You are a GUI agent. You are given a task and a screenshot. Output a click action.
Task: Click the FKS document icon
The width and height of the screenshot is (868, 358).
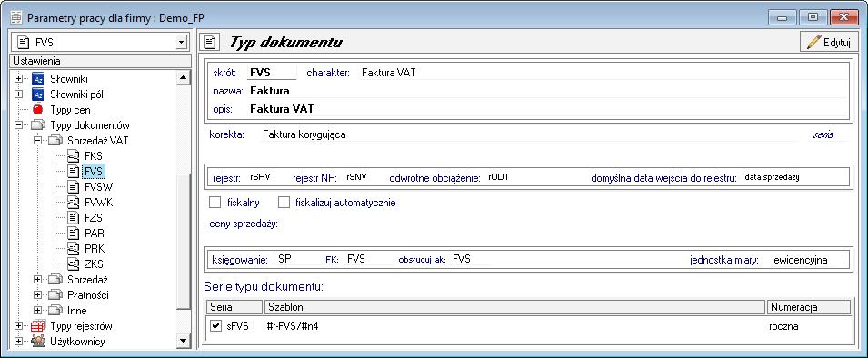74,156
